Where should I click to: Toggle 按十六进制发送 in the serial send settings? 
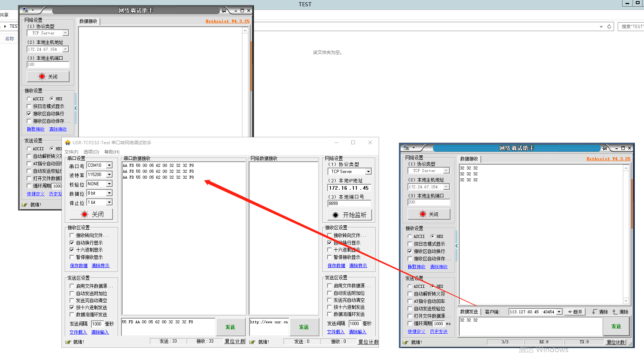click(72, 307)
